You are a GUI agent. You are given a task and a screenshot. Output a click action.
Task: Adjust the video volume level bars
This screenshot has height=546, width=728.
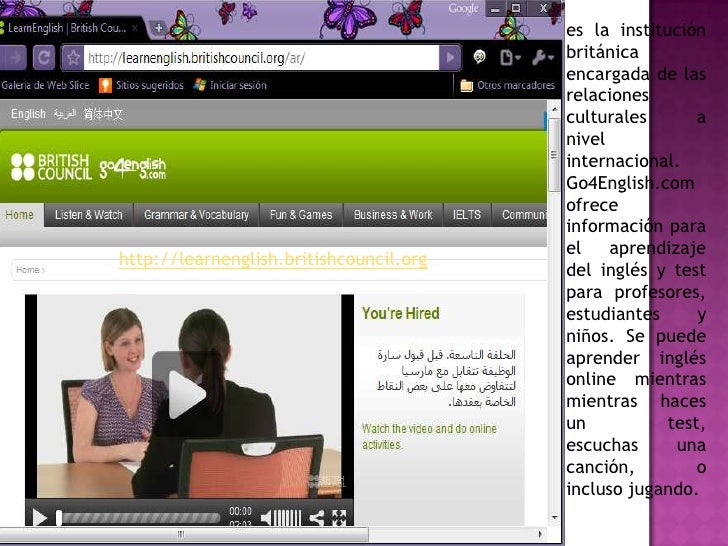tap(288, 518)
